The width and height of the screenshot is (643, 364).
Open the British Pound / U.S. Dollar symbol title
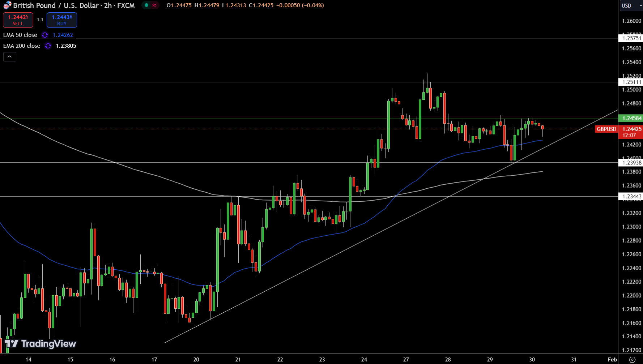[x=74, y=5]
